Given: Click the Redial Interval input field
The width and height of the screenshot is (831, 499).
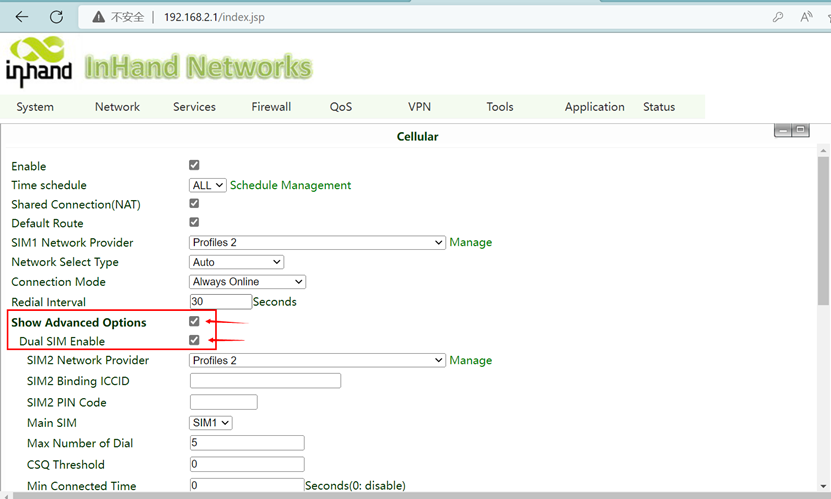Looking at the screenshot, I should click(220, 301).
